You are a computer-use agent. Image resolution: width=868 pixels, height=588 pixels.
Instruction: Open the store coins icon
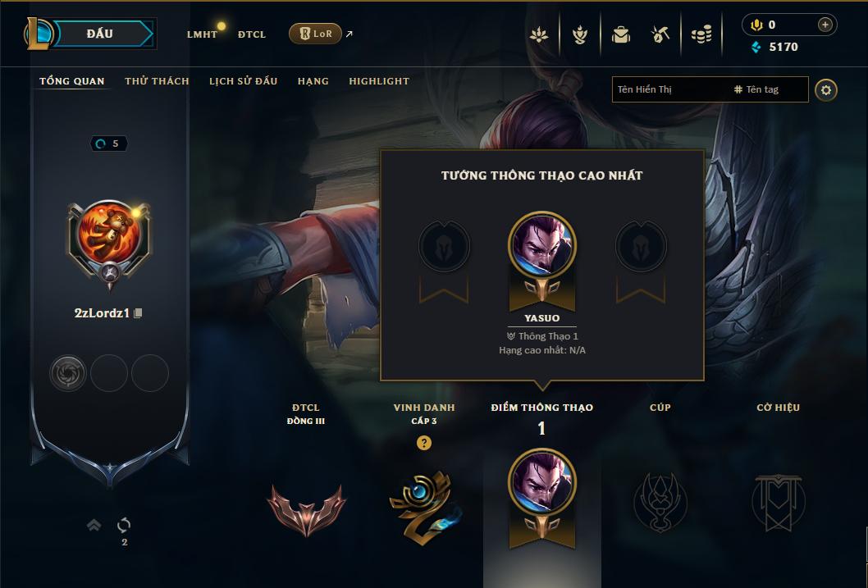pos(701,34)
